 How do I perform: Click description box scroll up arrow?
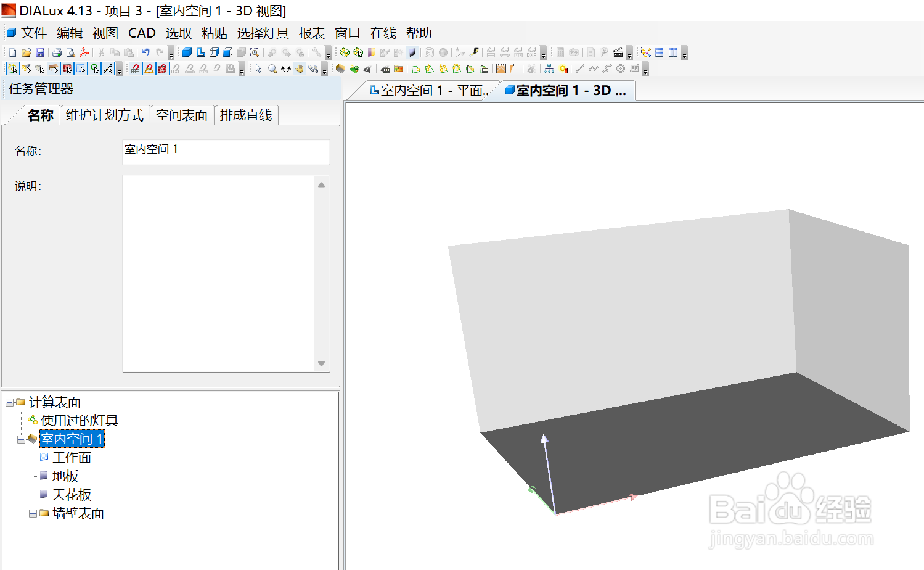click(321, 184)
